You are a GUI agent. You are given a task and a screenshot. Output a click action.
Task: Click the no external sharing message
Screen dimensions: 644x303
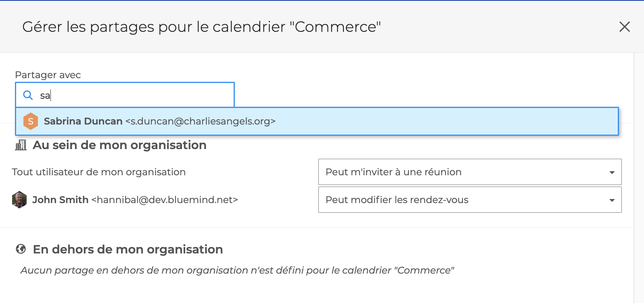pyautogui.click(x=237, y=270)
